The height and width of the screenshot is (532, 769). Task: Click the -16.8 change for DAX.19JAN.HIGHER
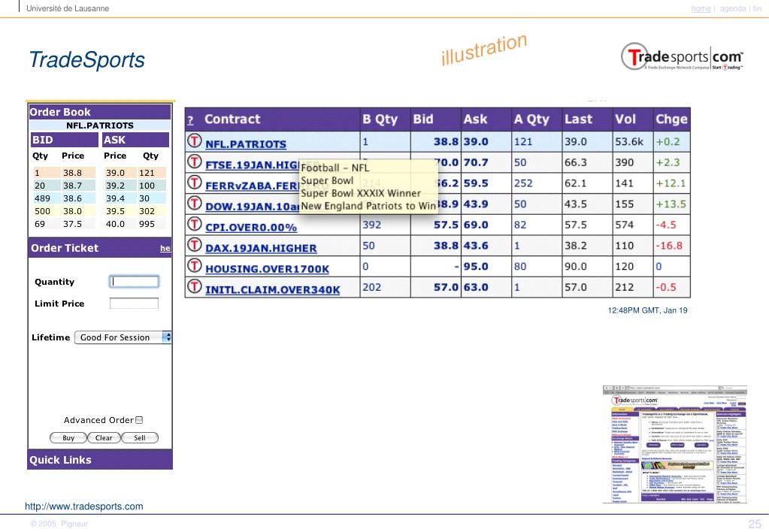[x=669, y=246]
